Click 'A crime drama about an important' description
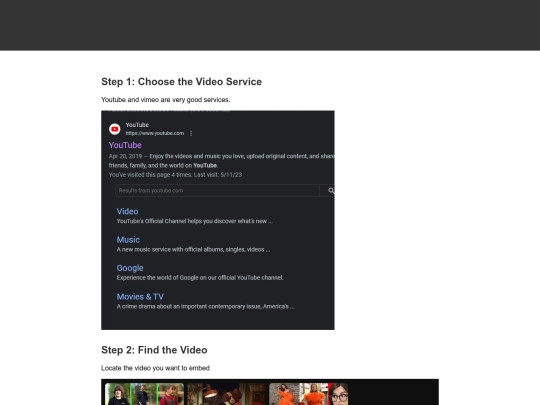Viewport: 540px width, 405px height. pos(206,307)
